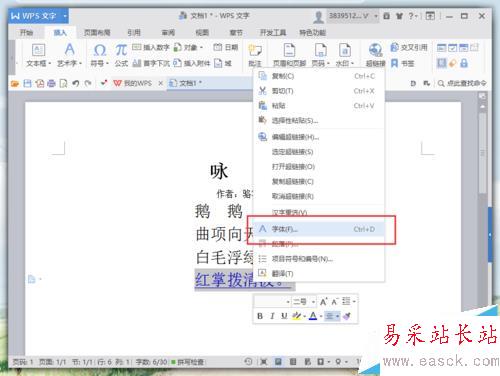Toggle Italic in the mini toolbar
Image resolution: width=500 pixels, height=376 pixels.
click(x=272, y=316)
